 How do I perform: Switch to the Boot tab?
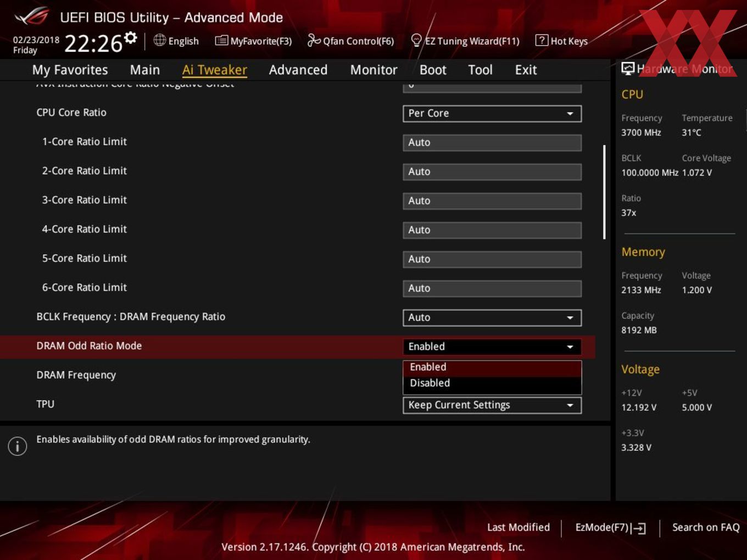coord(433,70)
